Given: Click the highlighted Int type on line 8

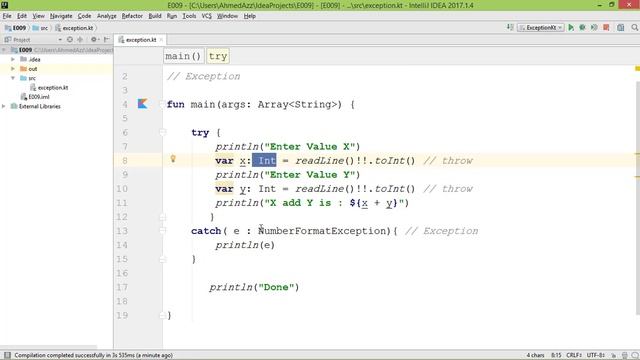Looking at the screenshot, I should point(264,160).
